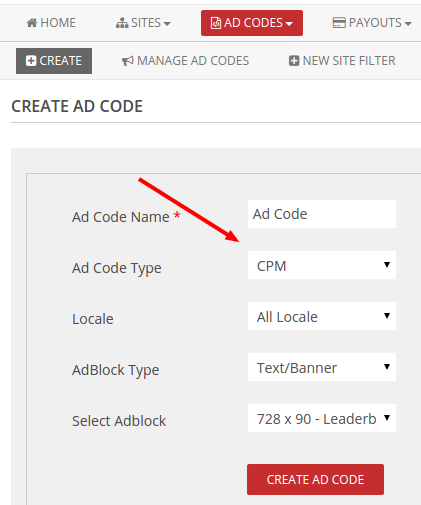Click the Sites sitemap icon
This screenshot has width=421, height=505.
coord(122,23)
